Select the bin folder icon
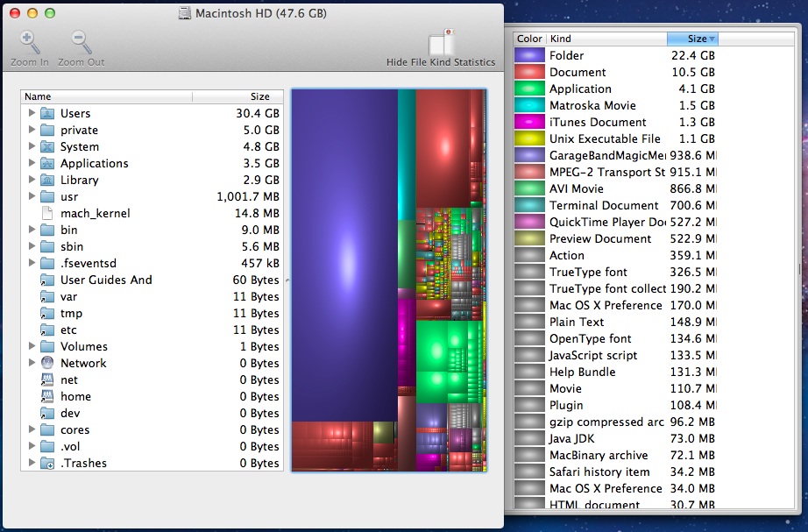808x532 pixels. 47,230
